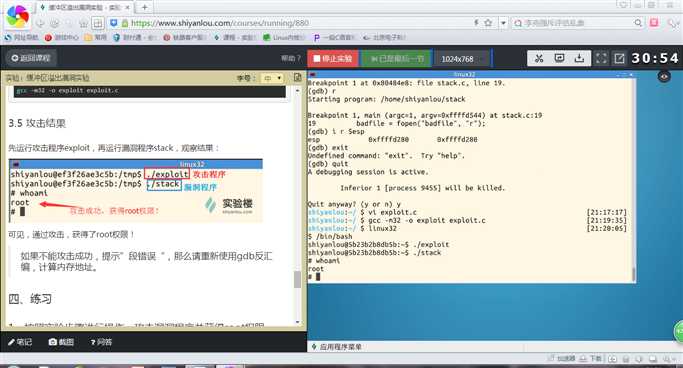Click the 加速器 status bar item
Viewport: 683px width, 368px height.
pos(561,358)
